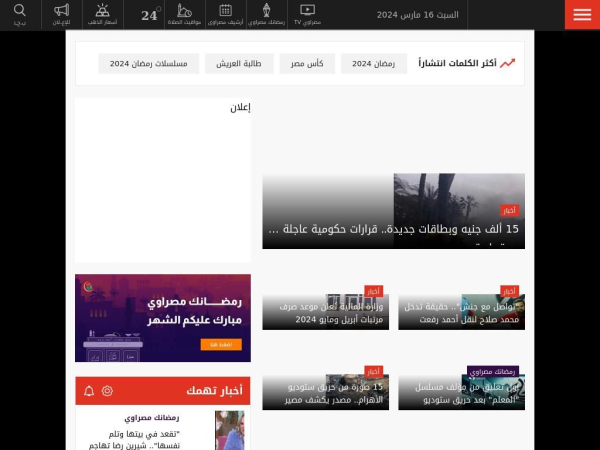Open headline about 15 ألف جنيه وبطاقات جديدة

coord(394,230)
